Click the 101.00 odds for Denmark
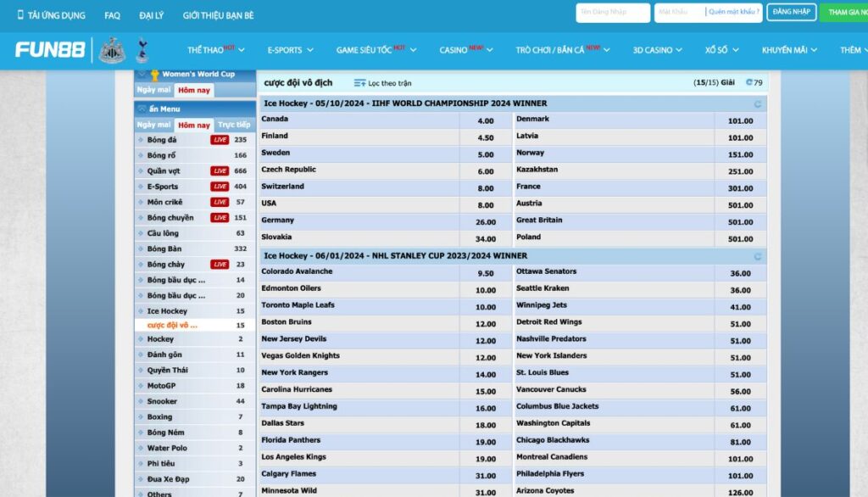 pos(740,120)
